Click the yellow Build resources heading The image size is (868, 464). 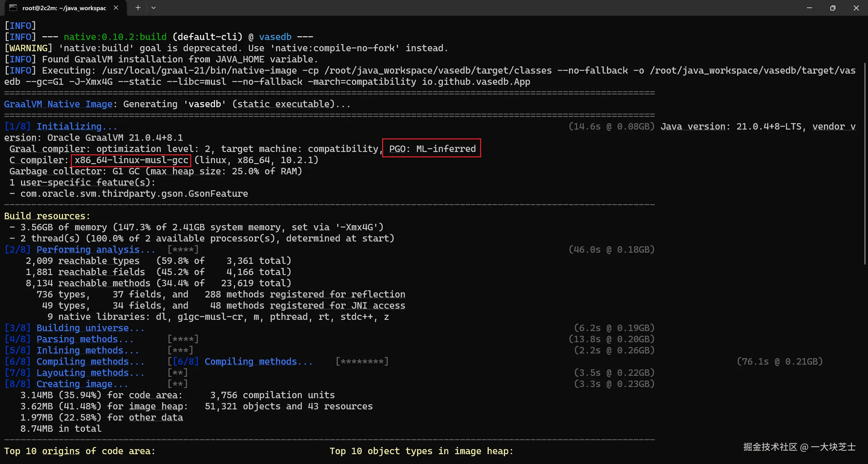click(47, 216)
